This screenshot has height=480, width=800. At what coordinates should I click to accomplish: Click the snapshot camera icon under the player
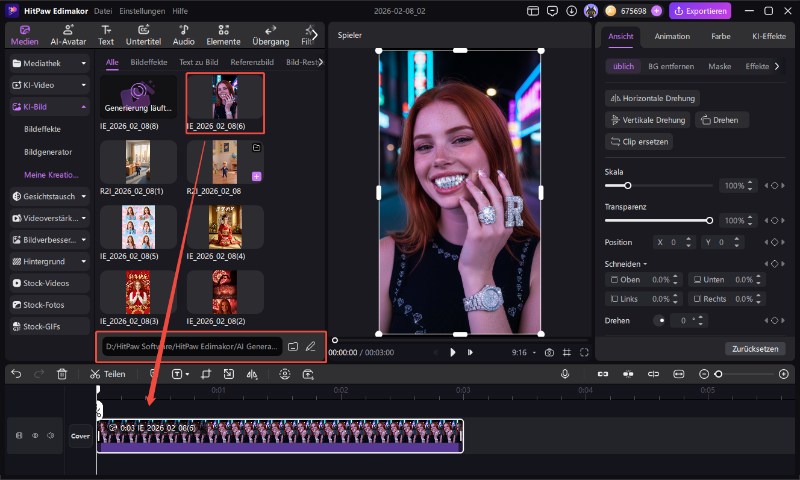point(549,352)
